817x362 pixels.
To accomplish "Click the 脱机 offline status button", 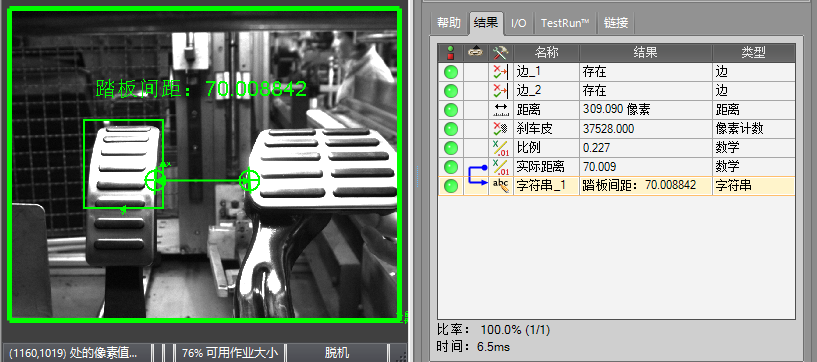I will [337, 353].
